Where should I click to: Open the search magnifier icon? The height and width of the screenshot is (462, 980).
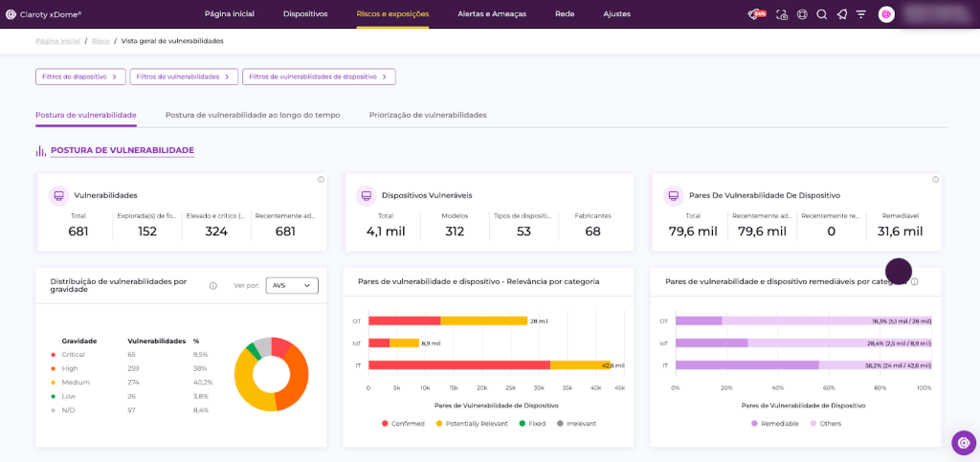821,14
